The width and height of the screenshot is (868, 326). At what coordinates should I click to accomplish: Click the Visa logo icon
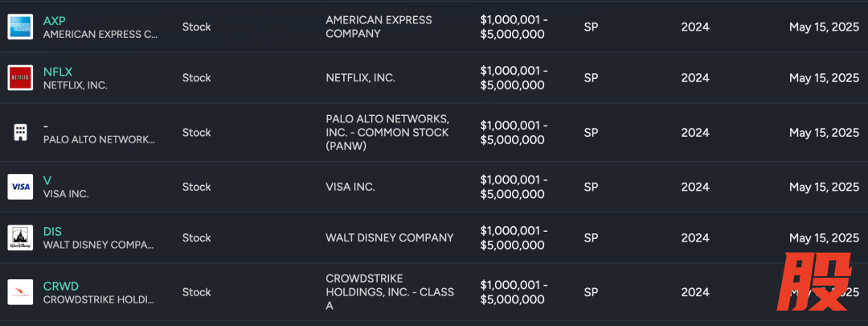point(20,187)
